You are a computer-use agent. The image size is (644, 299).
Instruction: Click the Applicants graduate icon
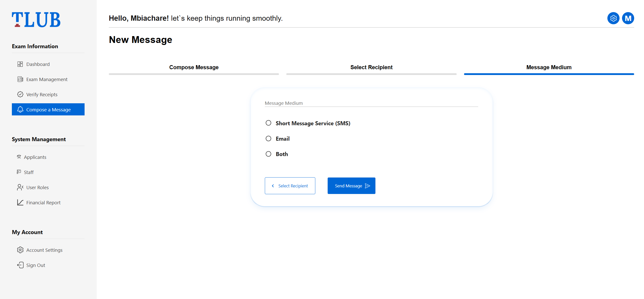(x=19, y=157)
